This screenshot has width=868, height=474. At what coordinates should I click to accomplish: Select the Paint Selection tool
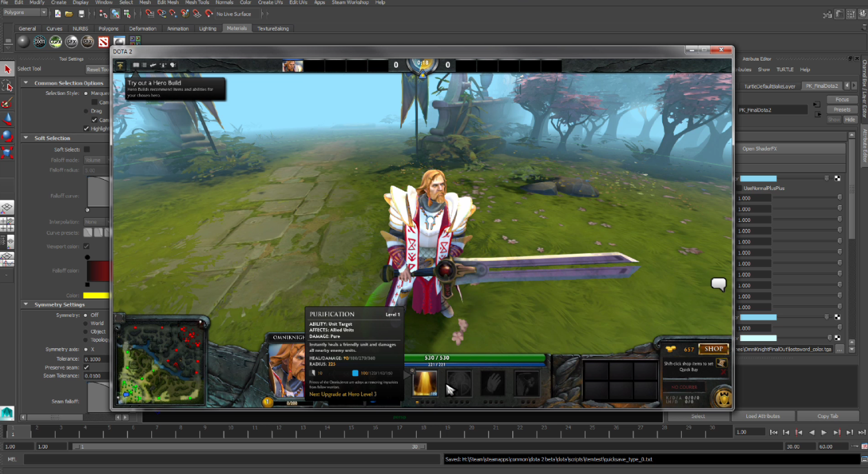(7, 103)
